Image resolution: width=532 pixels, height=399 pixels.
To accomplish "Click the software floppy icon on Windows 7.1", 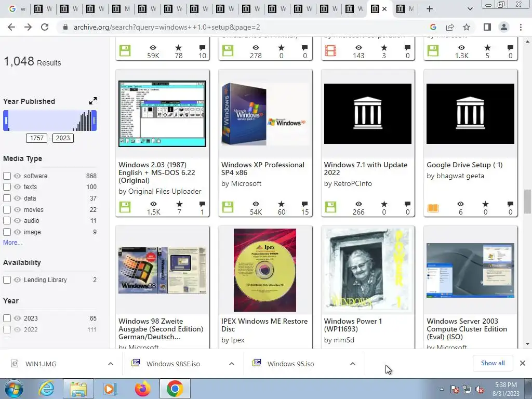I will pos(330,207).
